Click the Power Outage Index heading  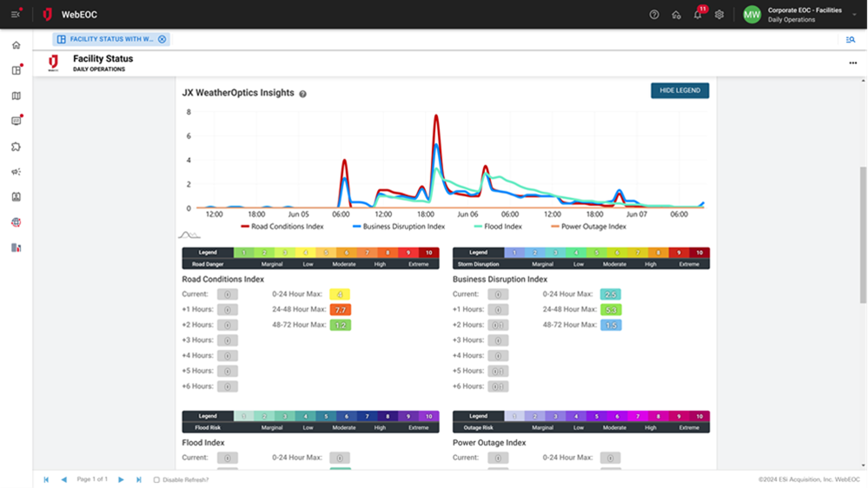pos(489,443)
